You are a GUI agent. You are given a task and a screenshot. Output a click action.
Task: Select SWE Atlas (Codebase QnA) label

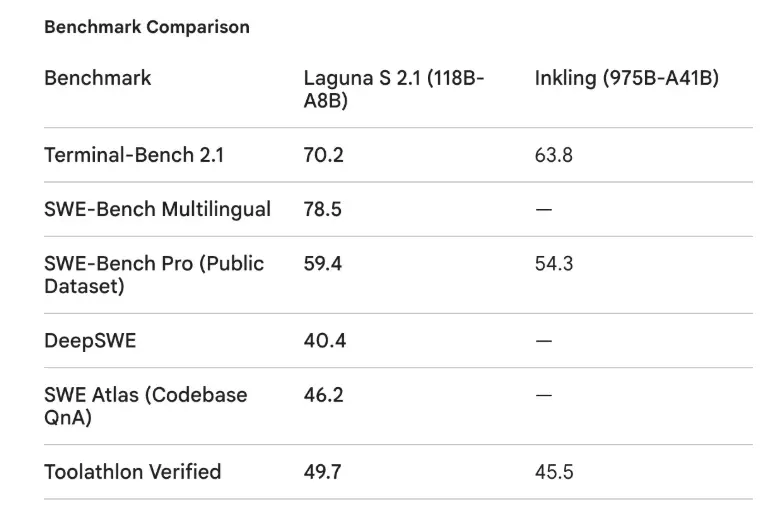pyautogui.click(x=146, y=406)
